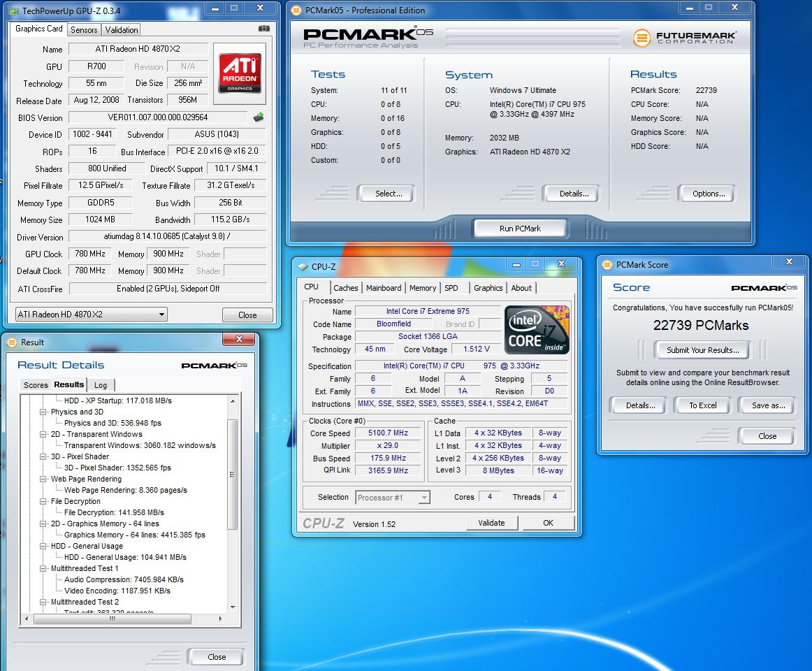Minimize the CPU-Z window
Screen dimensions: 812x671
(516, 264)
